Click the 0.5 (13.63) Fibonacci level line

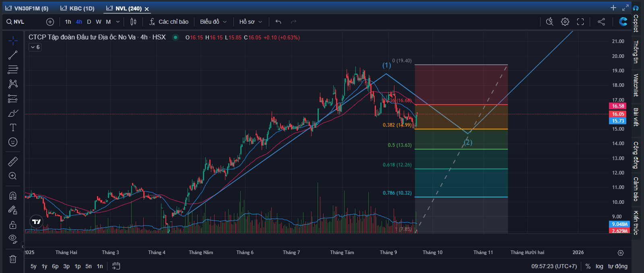click(x=461, y=149)
